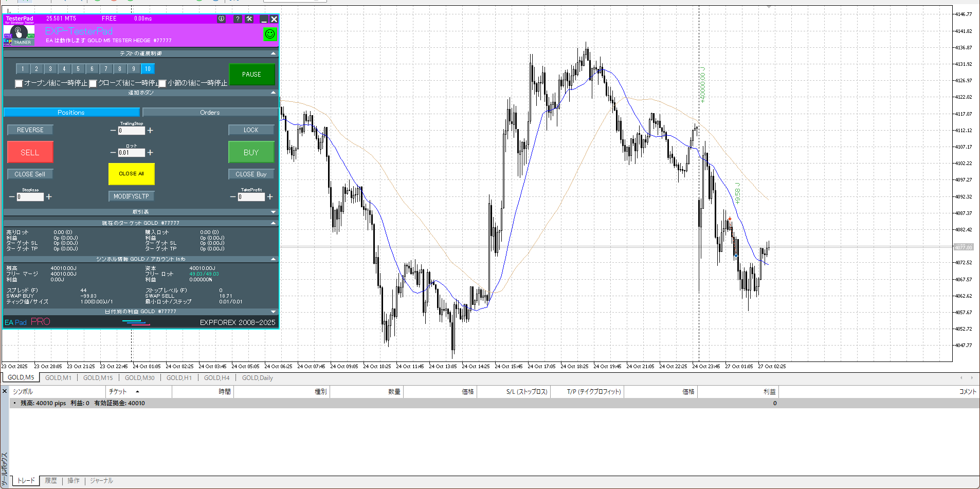Click plus icon next to TakeProfit field
The height and width of the screenshot is (489, 980).
point(270,197)
